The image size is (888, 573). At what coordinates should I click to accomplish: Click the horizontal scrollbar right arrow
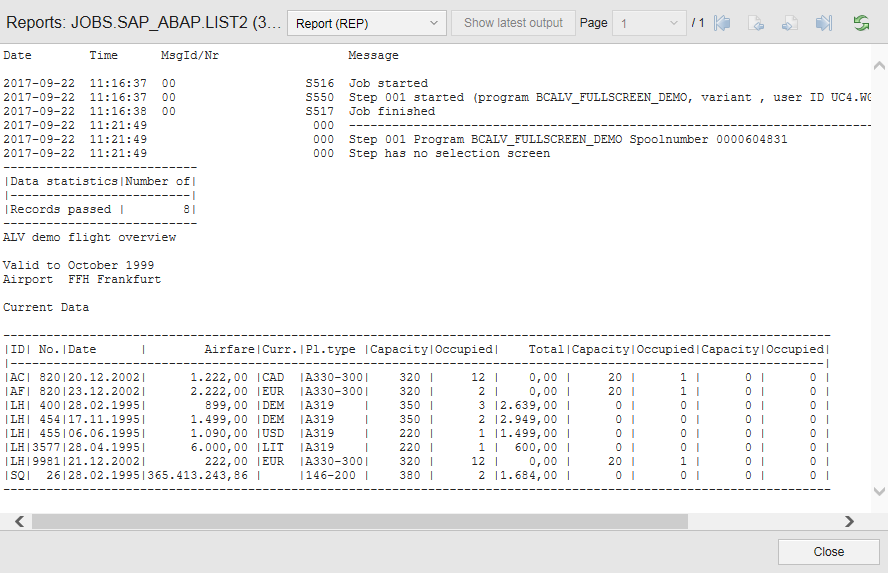[849, 522]
